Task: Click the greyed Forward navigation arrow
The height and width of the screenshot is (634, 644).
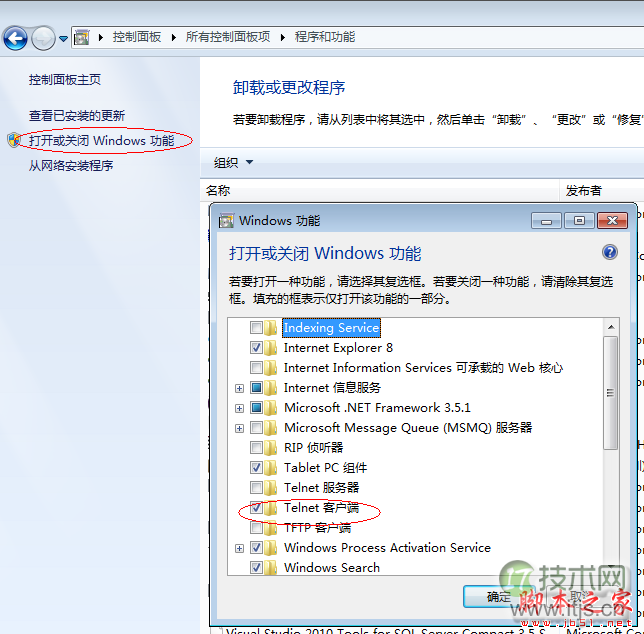Action: point(43,39)
